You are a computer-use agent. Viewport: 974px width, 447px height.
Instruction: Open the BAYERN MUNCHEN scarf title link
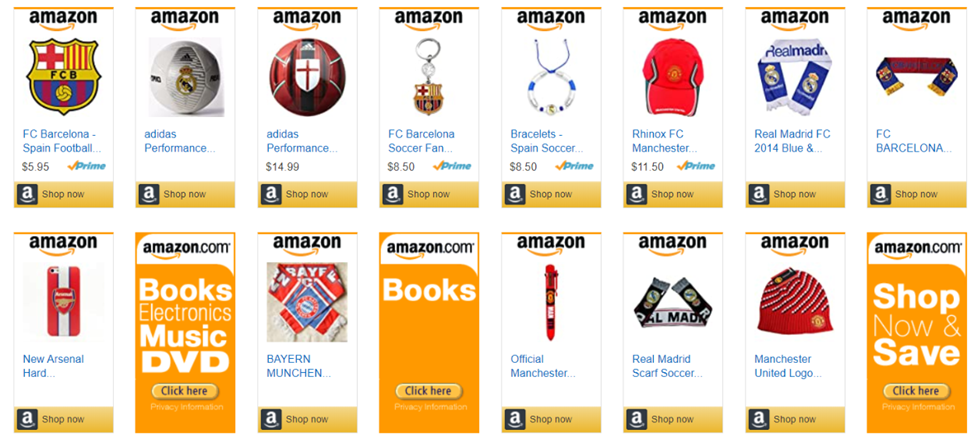pyautogui.click(x=299, y=366)
